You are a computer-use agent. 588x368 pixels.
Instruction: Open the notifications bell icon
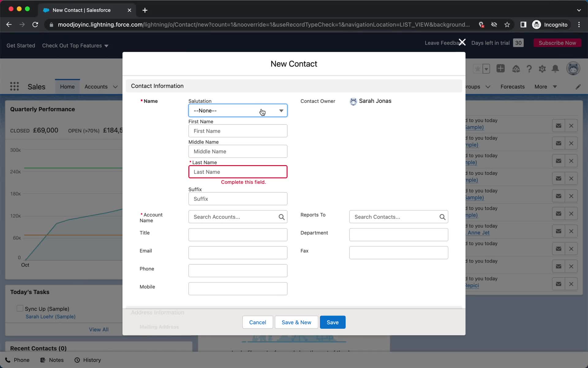555,69
